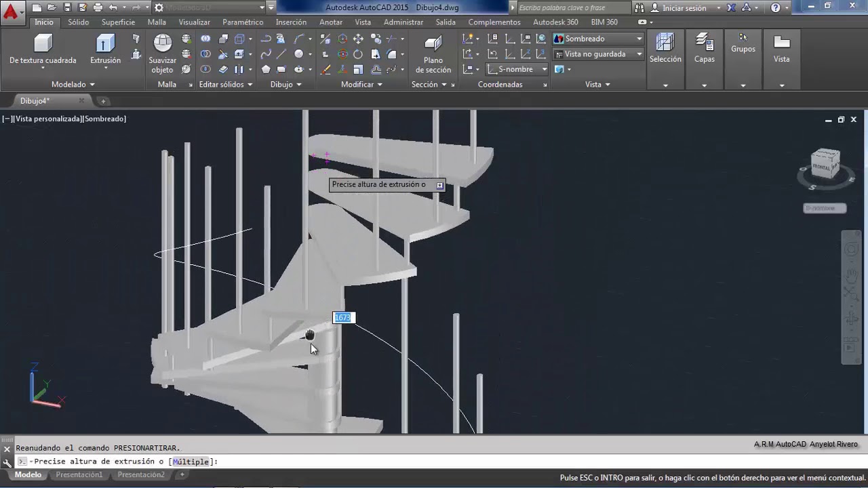Click the Suavizar objeto mesh tool
The width and height of the screenshot is (868, 488).
point(163,53)
